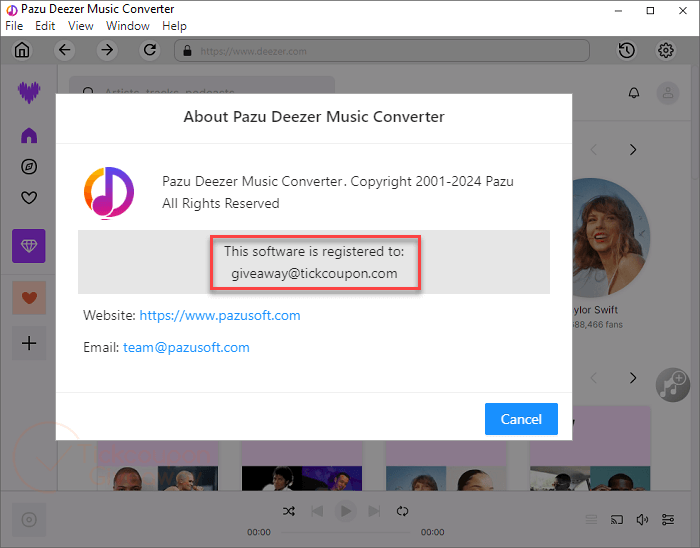Open the Window menu

128,26
